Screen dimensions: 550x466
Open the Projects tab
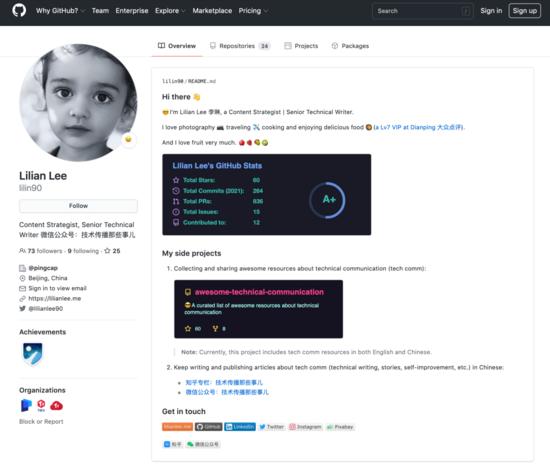click(x=301, y=46)
